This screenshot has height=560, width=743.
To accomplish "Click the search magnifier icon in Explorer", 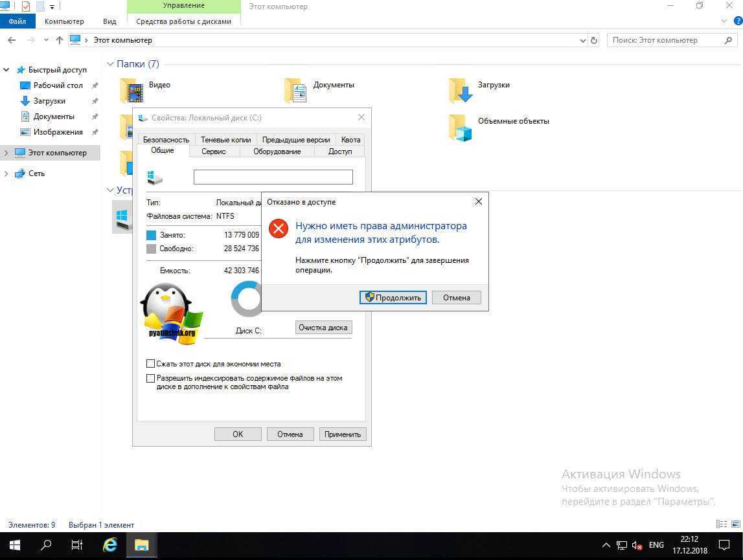I will (x=728, y=40).
